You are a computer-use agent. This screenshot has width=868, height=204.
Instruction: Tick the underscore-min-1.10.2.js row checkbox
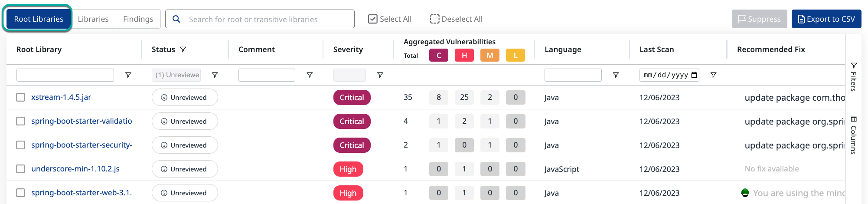[20, 169]
